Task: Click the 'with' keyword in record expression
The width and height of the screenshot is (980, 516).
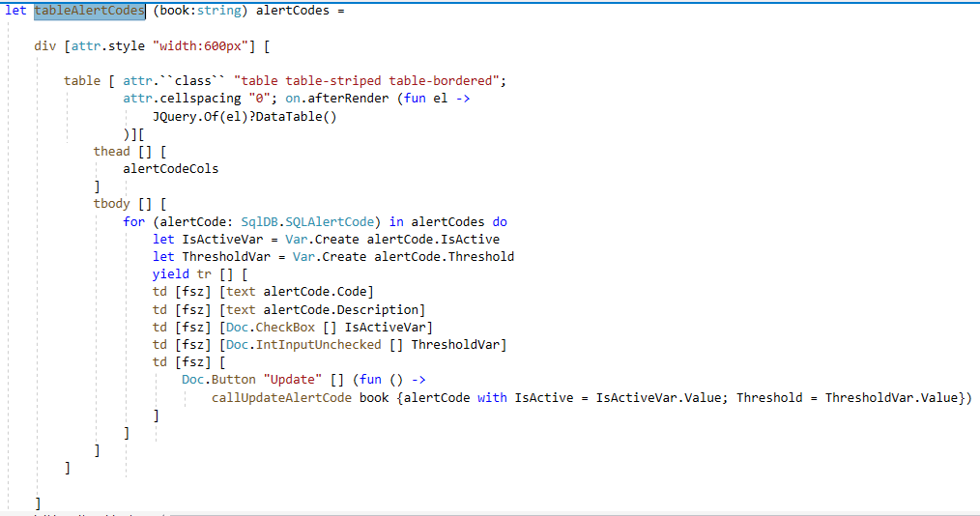Action: [x=492, y=398]
